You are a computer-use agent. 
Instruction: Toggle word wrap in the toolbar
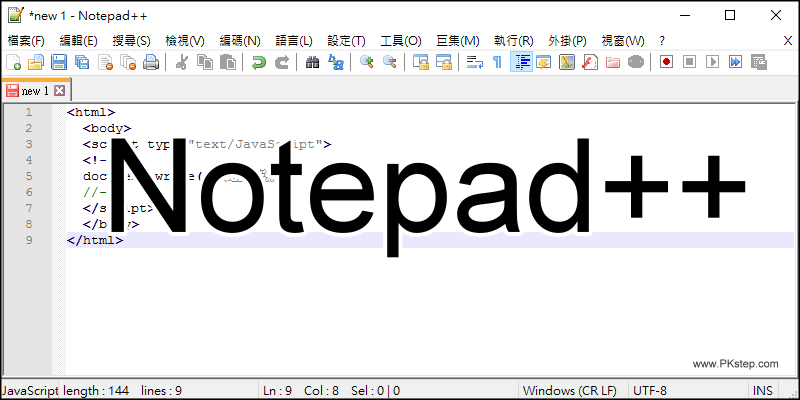(x=474, y=62)
